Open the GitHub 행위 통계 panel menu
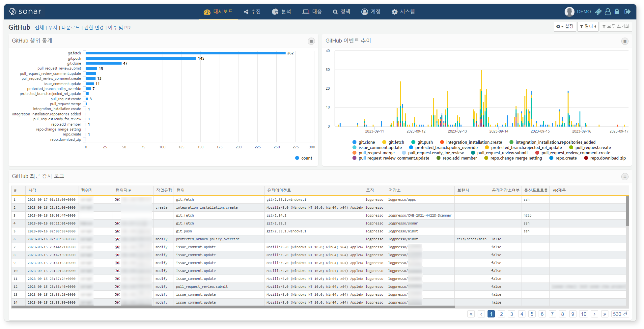This screenshot has height=329, width=644. click(311, 41)
